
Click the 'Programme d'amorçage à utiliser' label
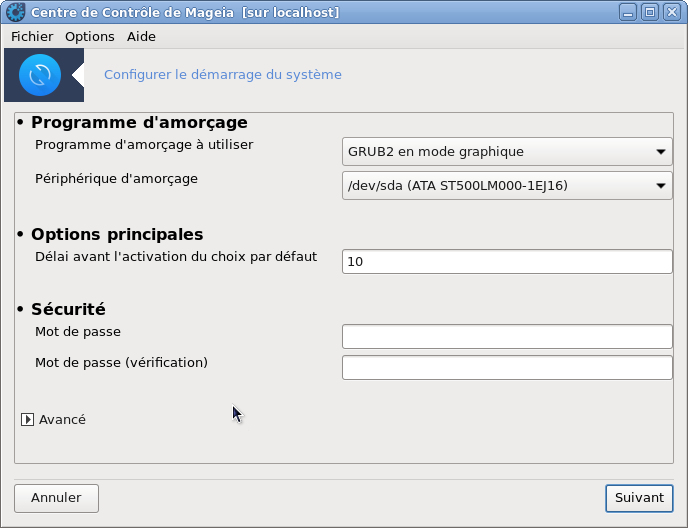click(x=144, y=145)
